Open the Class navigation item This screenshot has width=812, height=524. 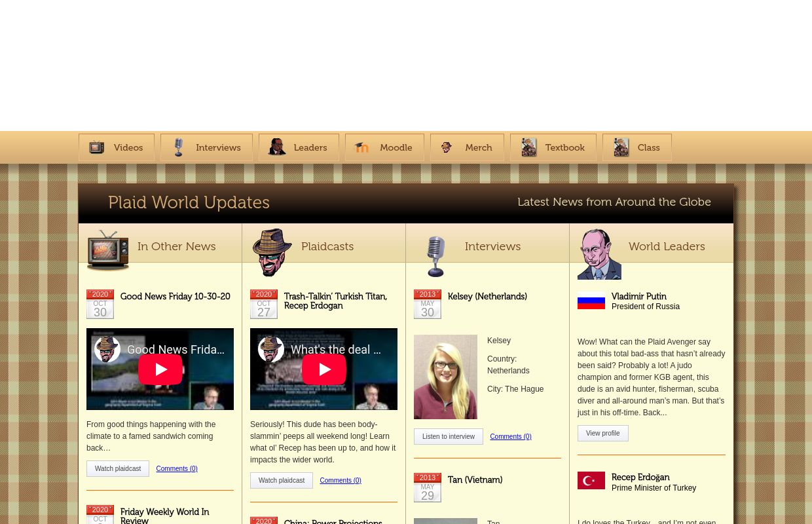pos(637,148)
